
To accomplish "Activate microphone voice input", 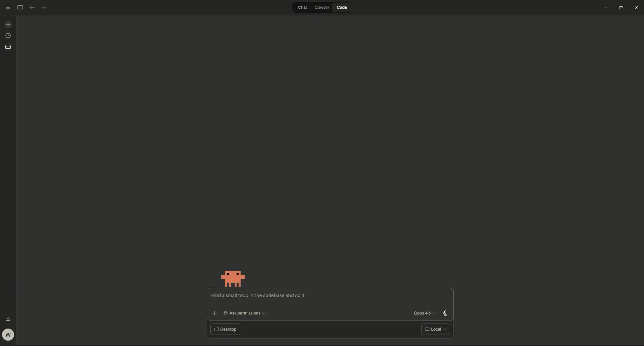I will 445,313.
